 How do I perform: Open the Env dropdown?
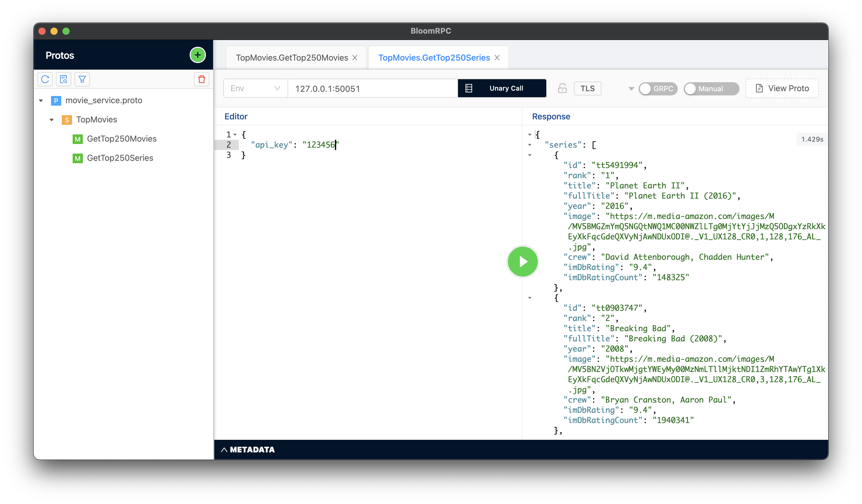point(255,88)
